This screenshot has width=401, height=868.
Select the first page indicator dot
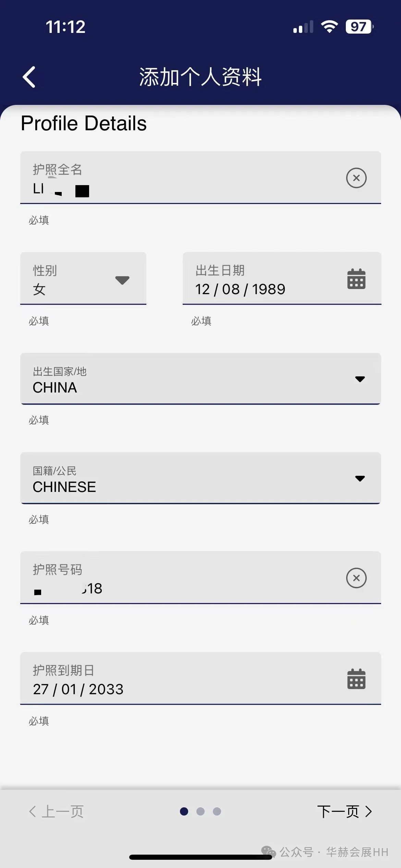click(184, 811)
